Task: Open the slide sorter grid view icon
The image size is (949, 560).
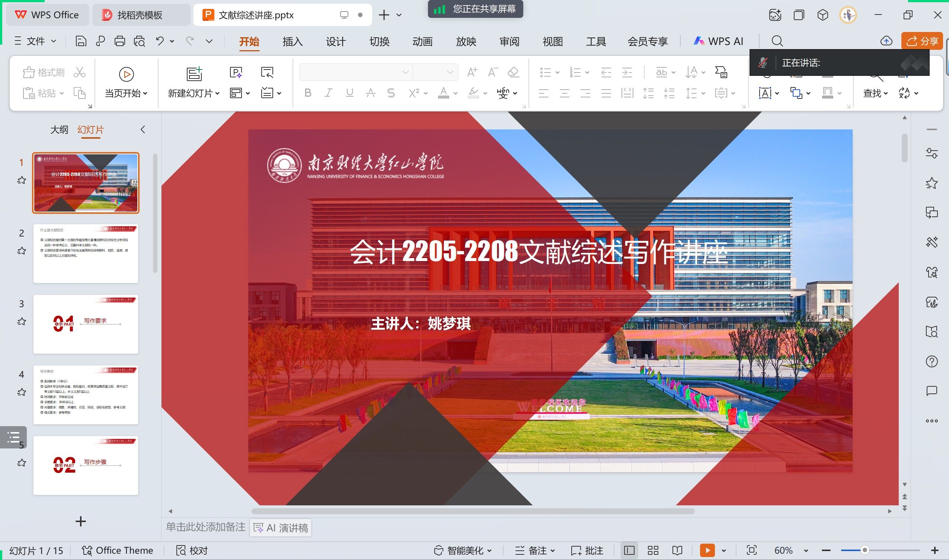Action: pyautogui.click(x=653, y=550)
